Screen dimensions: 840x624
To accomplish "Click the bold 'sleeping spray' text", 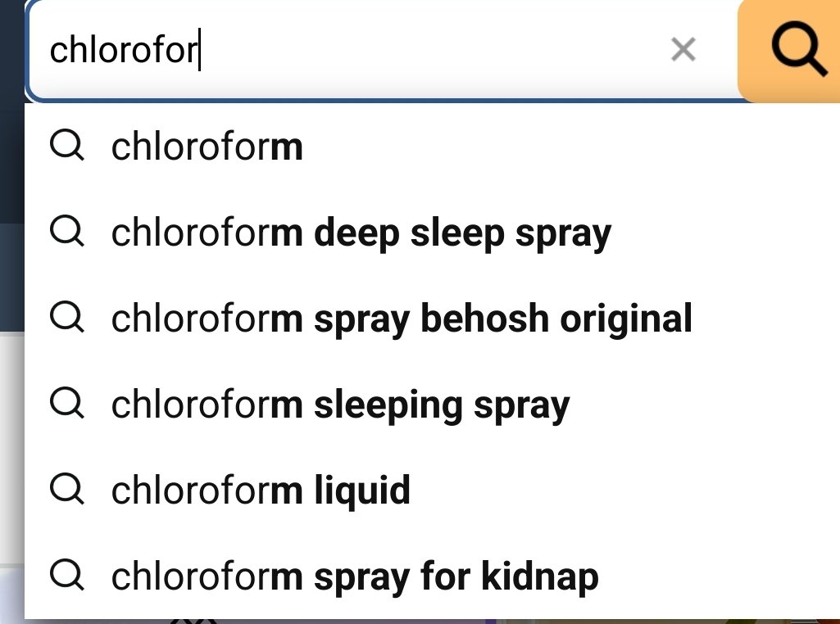I will coord(442,405).
